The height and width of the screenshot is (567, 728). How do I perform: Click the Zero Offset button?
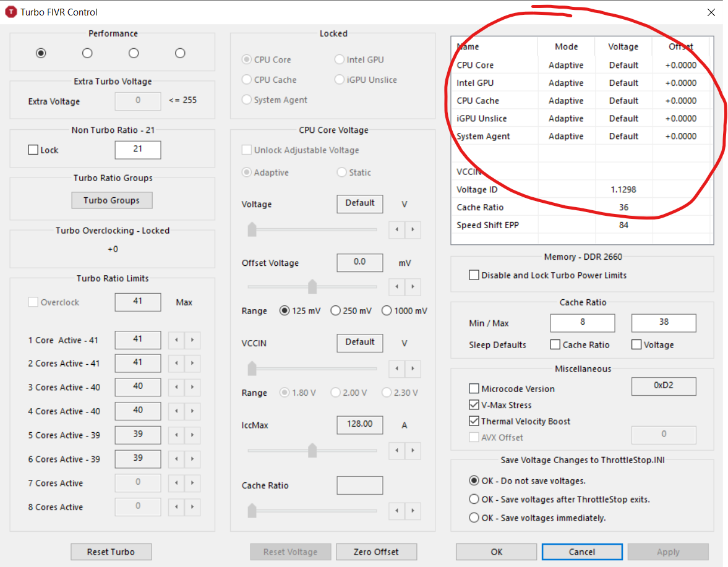coord(376,552)
